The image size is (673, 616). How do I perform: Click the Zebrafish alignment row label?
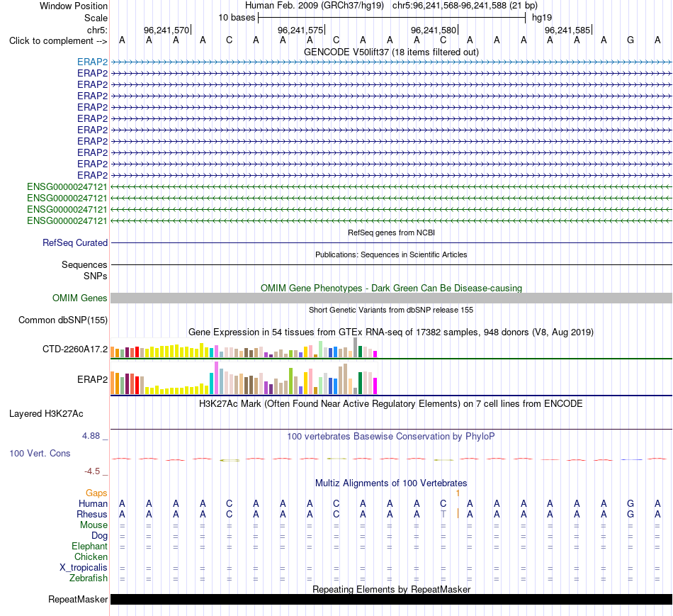(x=89, y=578)
